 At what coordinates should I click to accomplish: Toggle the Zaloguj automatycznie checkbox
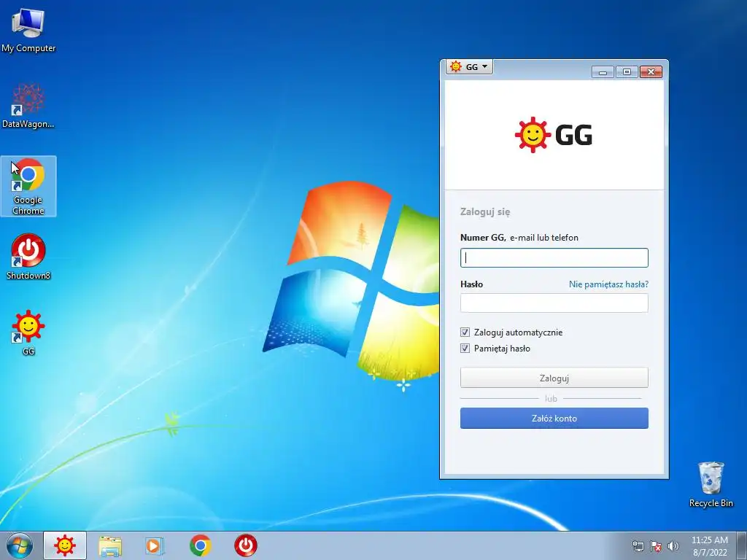465,332
